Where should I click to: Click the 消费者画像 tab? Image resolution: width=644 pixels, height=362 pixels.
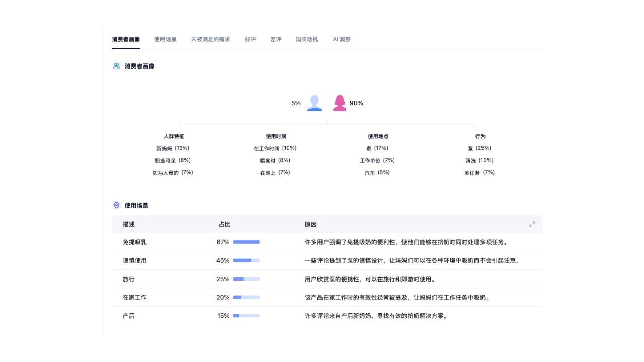point(126,39)
